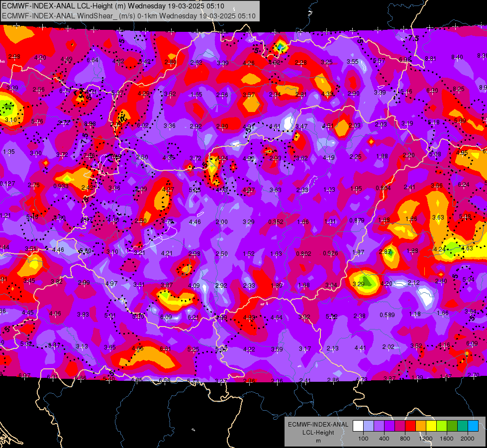Click the LCL-Height header line at top
487x448 pixels.
[113, 6]
